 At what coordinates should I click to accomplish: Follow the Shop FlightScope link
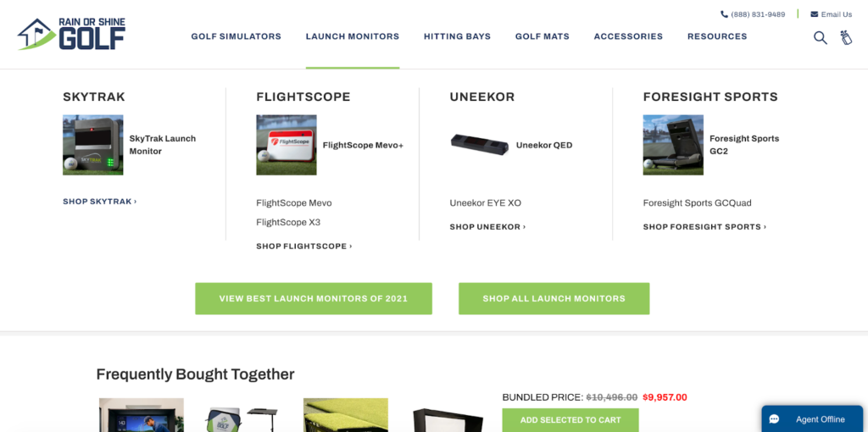point(304,246)
